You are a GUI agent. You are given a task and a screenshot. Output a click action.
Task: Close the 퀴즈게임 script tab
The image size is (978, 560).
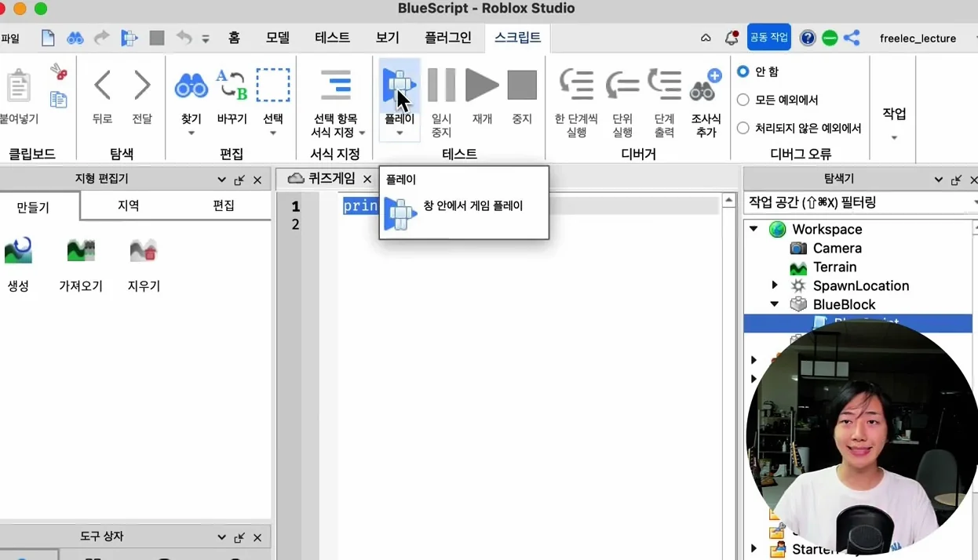pyautogui.click(x=367, y=179)
